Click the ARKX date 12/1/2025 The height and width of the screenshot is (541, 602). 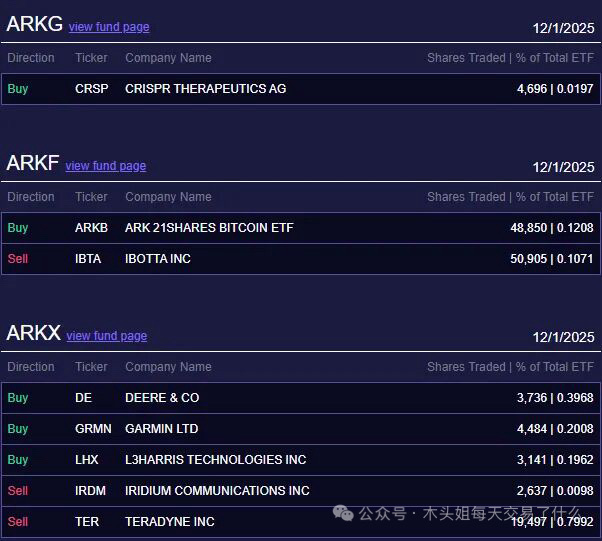(563, 338)
